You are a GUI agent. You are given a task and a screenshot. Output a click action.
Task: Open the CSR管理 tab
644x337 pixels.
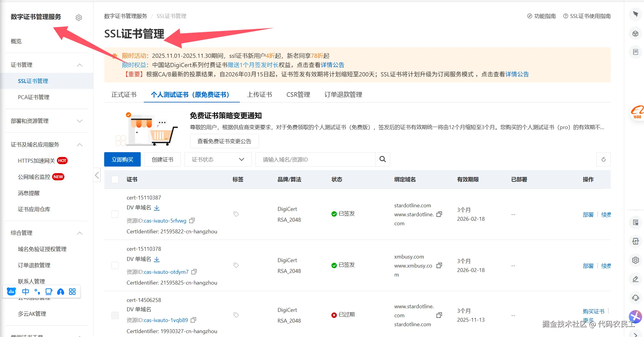click(x=298, y=95)
